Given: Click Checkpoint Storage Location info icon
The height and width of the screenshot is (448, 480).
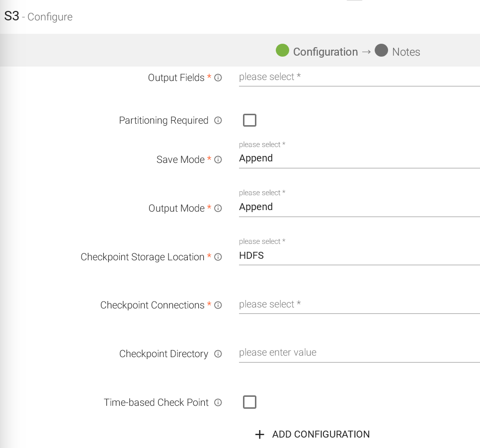Looking at the screenshot, I should point(218,257).
